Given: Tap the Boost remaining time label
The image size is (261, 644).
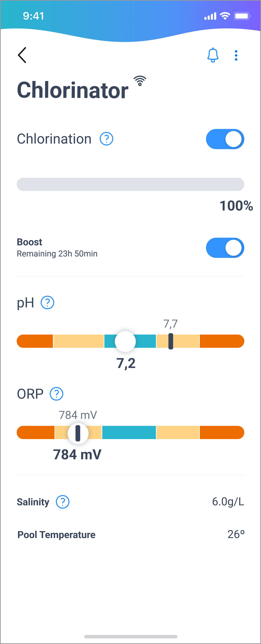Looking at the screenshot, I should (x=57, y=254).
